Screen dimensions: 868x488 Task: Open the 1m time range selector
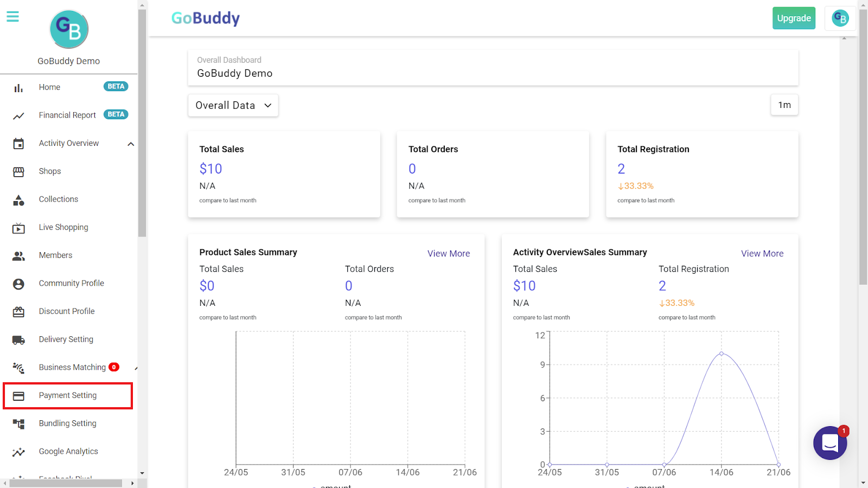(784, 105)
